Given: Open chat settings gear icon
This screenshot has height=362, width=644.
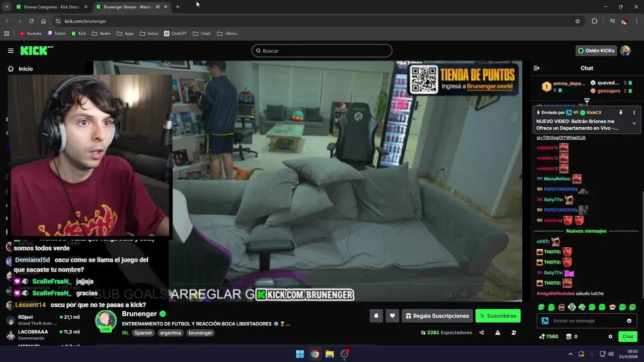Looking at the screenshot, I should click(x=610, y=336).
